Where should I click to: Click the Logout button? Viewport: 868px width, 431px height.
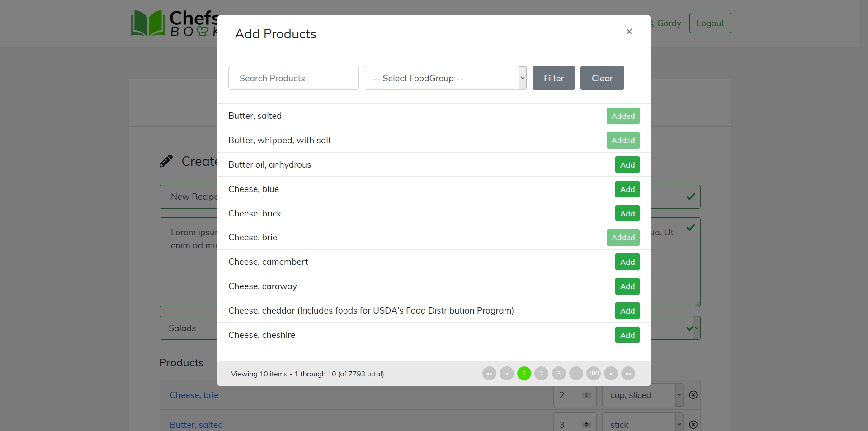click(x=710, y=23)
